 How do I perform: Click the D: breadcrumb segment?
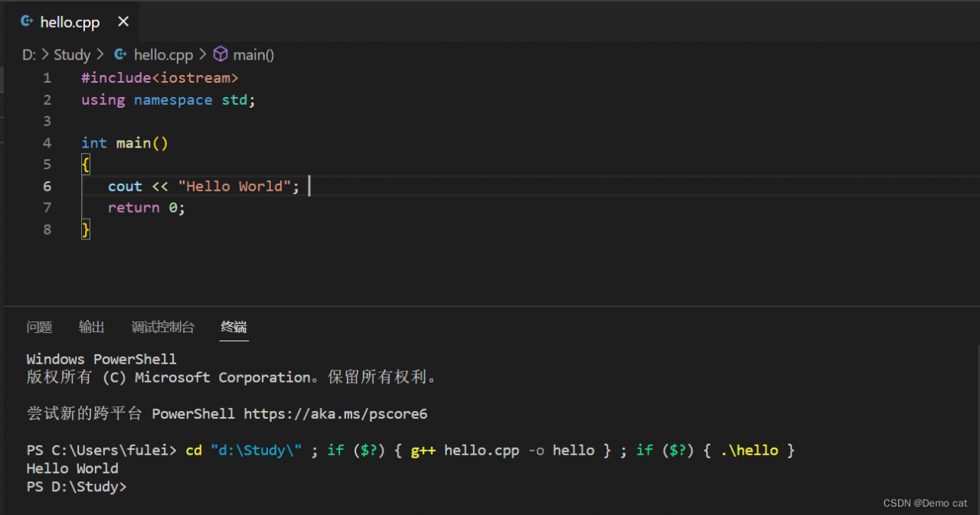tap(29, 54)
